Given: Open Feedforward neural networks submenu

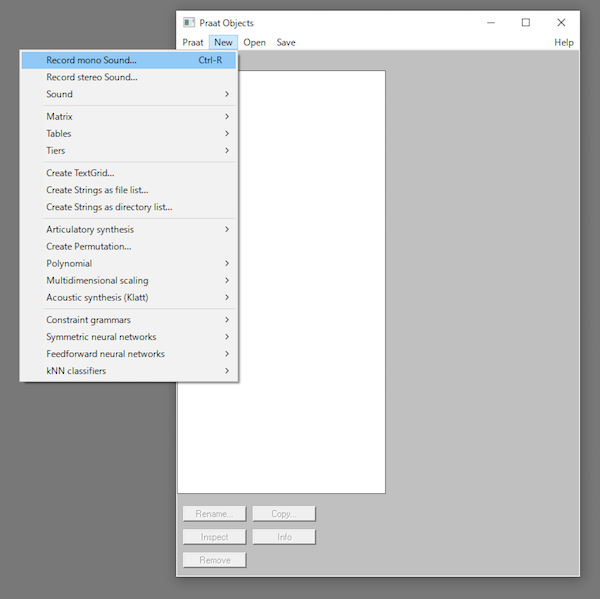Looking at the screenshot, I should pos(105,354).
